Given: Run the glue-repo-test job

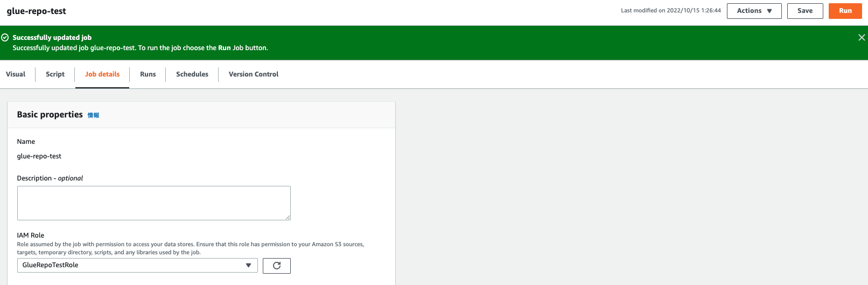Looking at the screenshot, I should (845, 11).
